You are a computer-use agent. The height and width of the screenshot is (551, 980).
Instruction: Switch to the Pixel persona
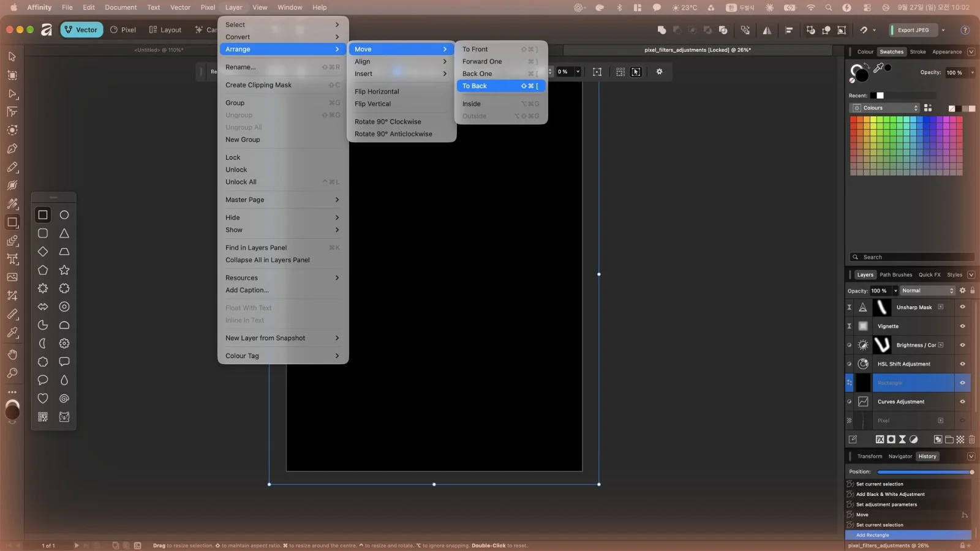point(123,30)
